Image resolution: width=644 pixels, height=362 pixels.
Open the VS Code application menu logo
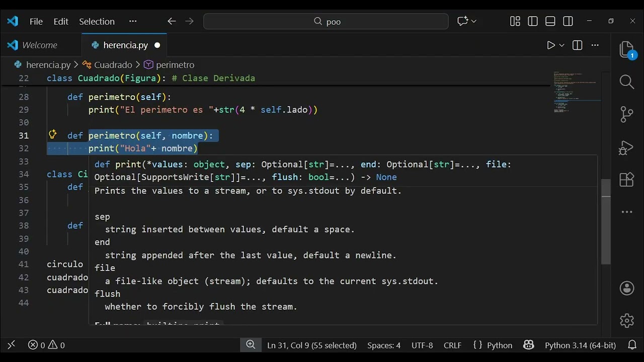pos(13,21)
